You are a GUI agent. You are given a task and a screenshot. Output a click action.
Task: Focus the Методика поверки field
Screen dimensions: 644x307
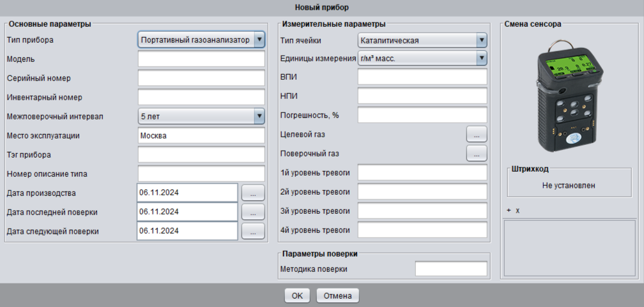(x=450, y=269)
